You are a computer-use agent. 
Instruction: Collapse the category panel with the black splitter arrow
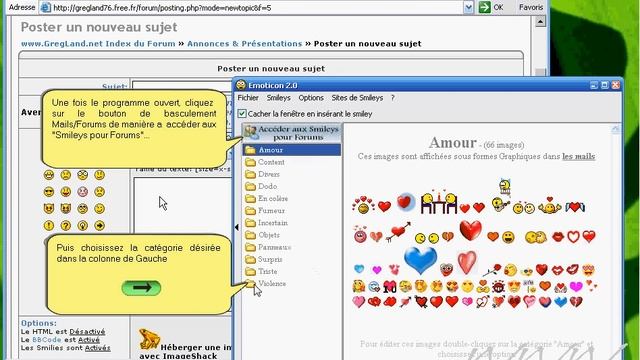[236, 227]
